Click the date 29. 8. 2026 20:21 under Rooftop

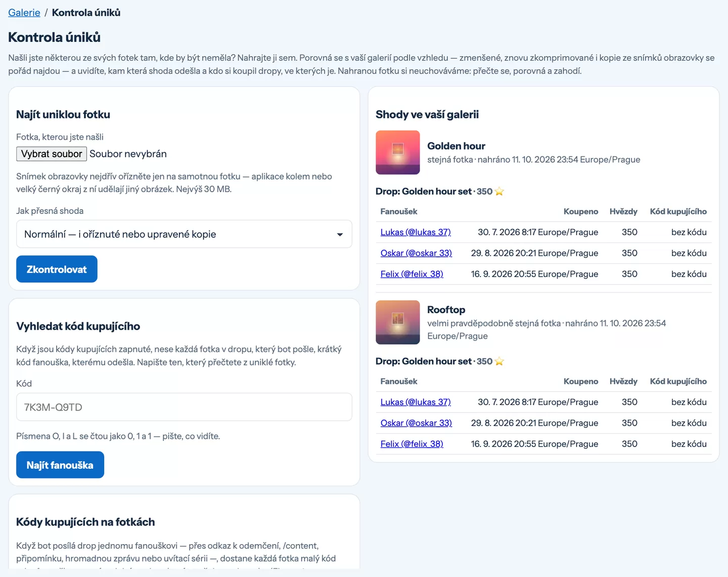(x=535, y=423)
